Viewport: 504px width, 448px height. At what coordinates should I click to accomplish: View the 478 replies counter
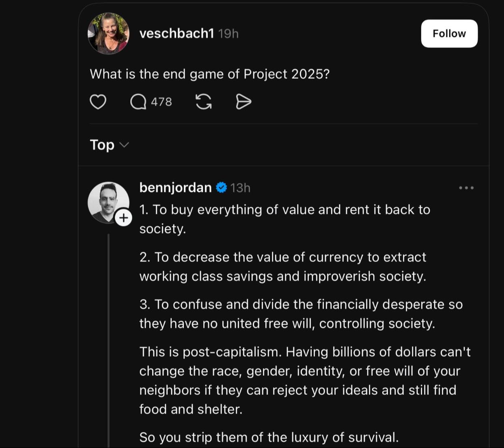tap(161, 102)
